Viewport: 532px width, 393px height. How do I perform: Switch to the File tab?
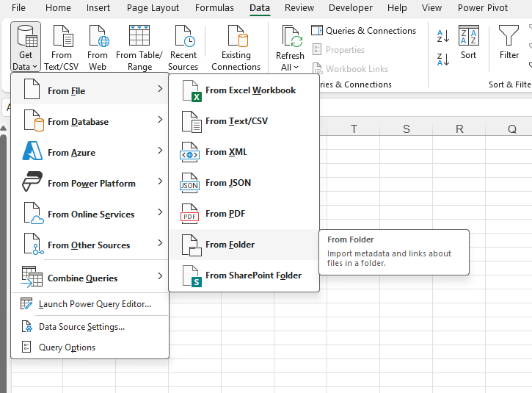click(18, 7)
